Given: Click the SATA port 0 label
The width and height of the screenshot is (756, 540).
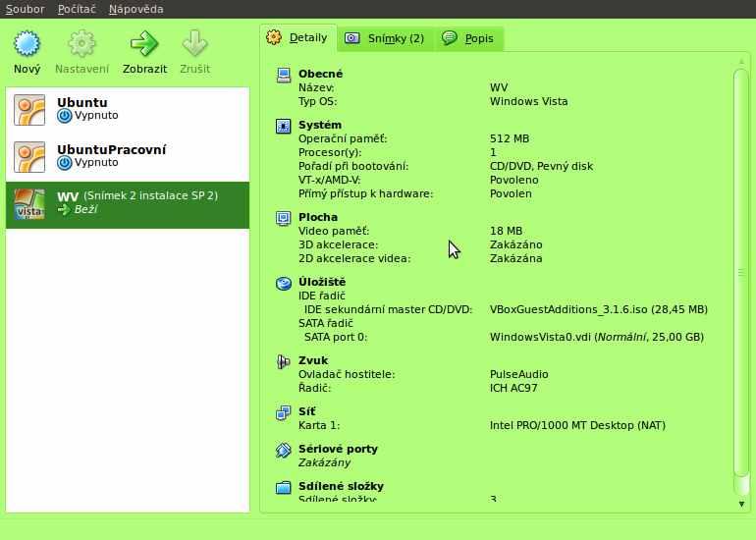Looking at the screenshot, I should pos(336,337).
